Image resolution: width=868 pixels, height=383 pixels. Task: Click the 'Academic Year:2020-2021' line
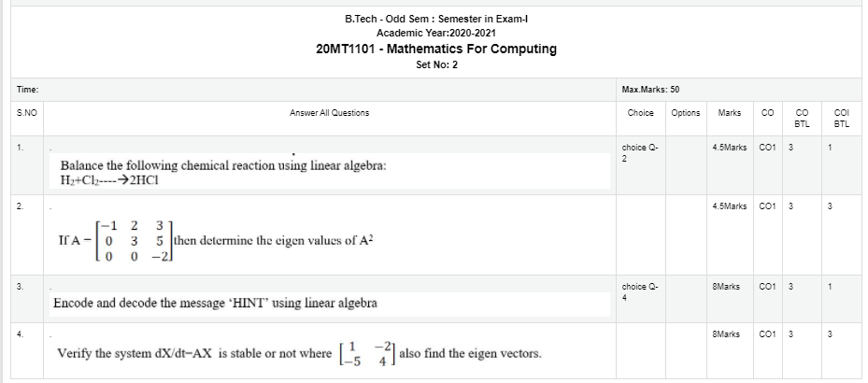click(x=436, y=34)
